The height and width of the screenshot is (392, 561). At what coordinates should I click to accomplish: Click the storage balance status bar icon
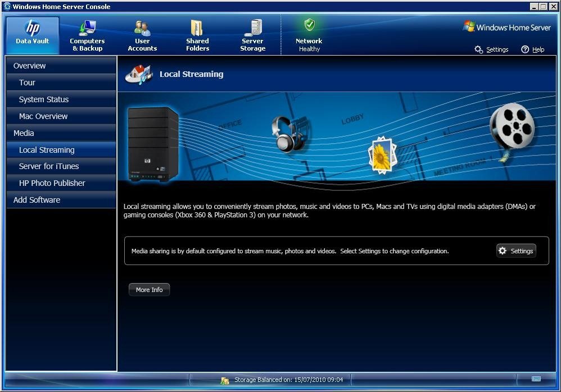click(x=225, y=381)
